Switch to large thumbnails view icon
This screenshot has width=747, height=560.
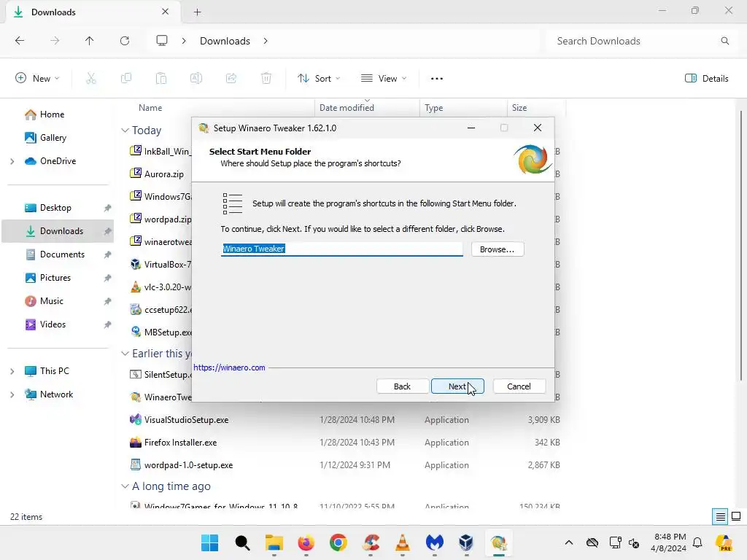coord(736,517)
